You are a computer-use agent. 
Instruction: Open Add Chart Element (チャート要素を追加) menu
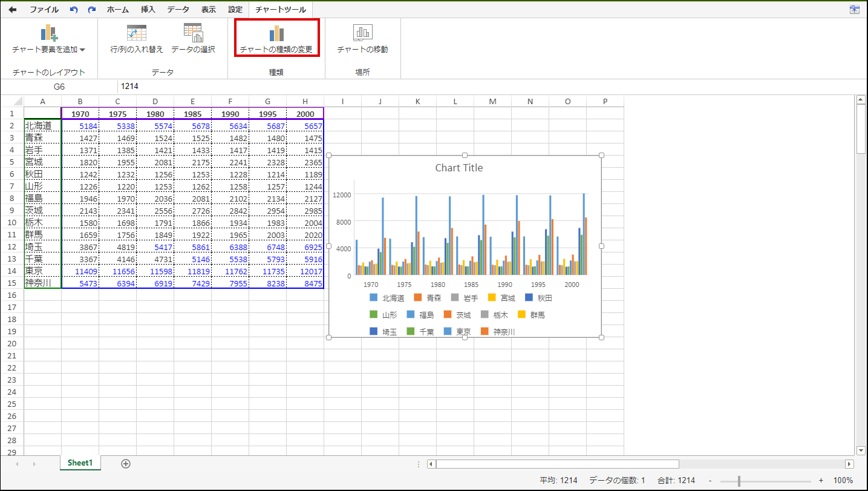click(48, 39)
